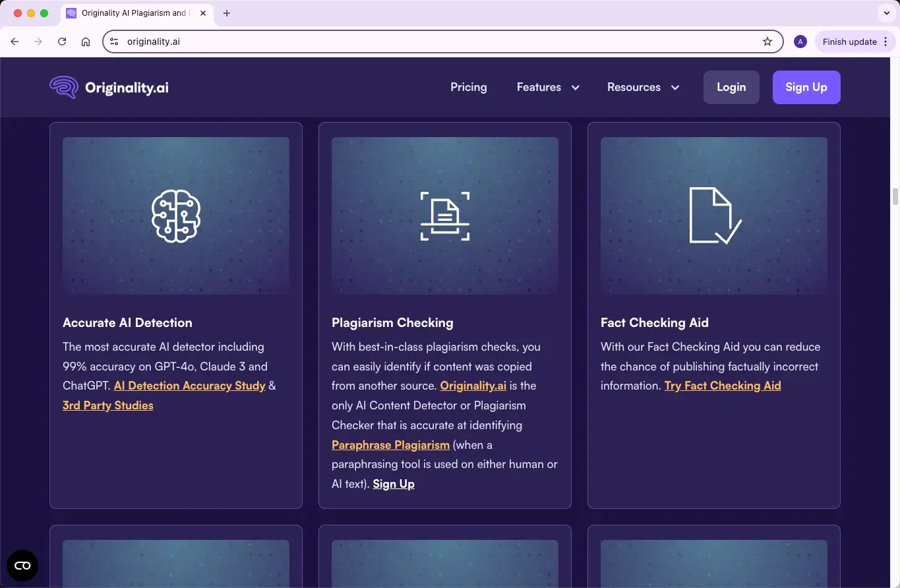The image size is (900, 588).
Task: Click the Sign Up link in Plagiarism card
Action: 394,484
